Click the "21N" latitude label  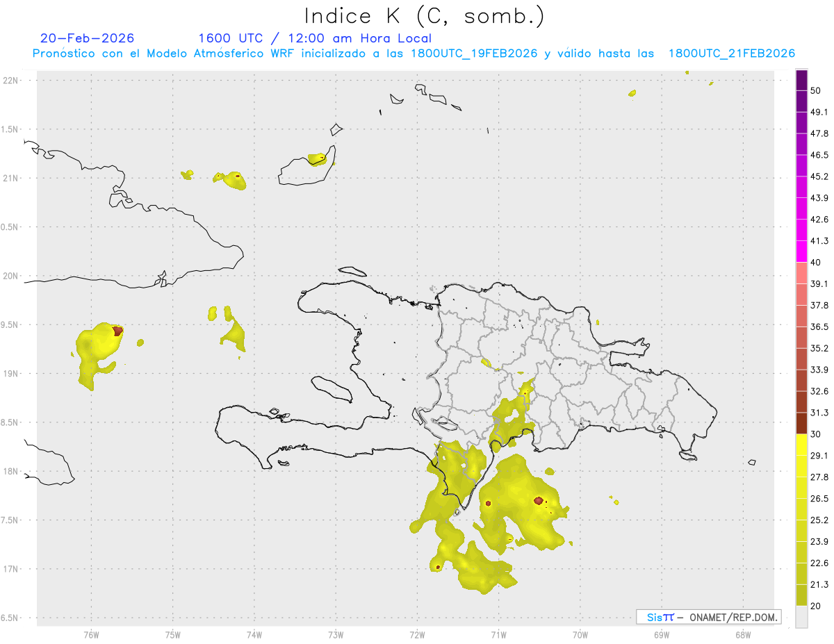coord(10,178)
